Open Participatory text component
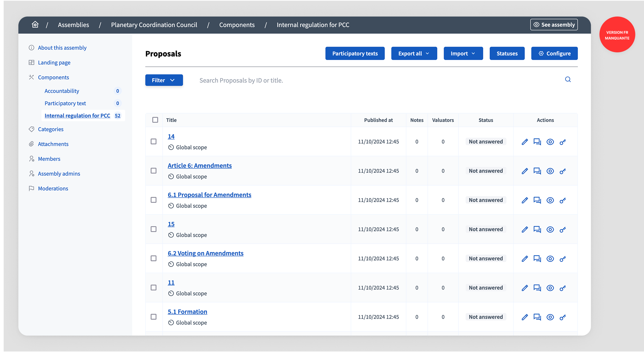 [65, 103]
